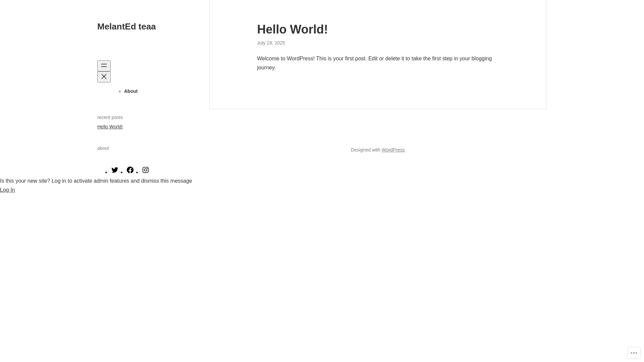This screenshot has width=644, height=362.
Task: Click the 'about' sidebar heading
Action: (103, 148)
